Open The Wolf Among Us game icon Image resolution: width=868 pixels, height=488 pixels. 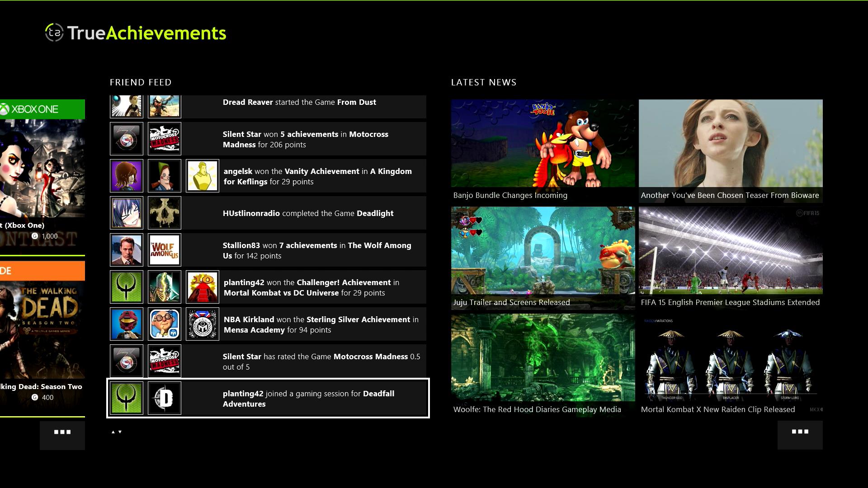[x=165, y=250]
